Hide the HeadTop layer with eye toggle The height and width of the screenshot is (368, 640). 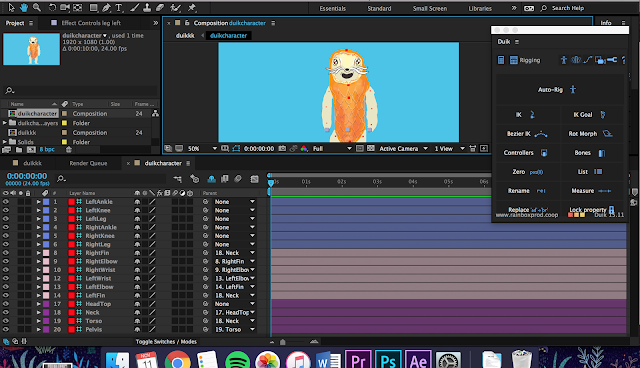point(6,304)
